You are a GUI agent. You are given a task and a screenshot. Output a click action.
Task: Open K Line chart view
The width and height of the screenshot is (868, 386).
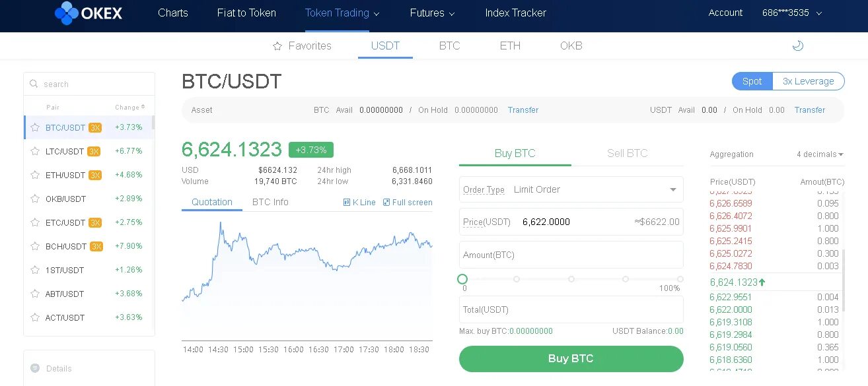click(x=359, y=203)
